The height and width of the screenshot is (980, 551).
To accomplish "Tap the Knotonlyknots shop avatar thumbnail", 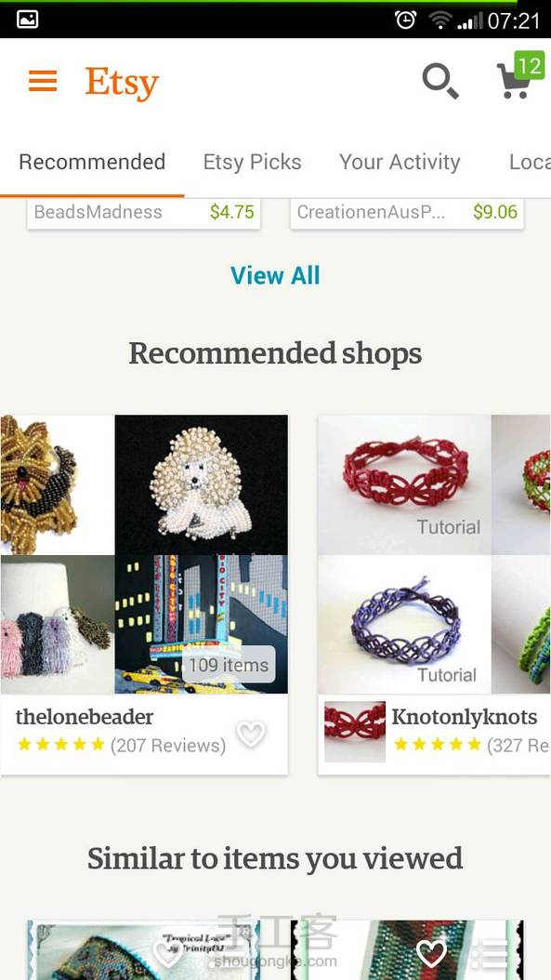I will point(355,731).
